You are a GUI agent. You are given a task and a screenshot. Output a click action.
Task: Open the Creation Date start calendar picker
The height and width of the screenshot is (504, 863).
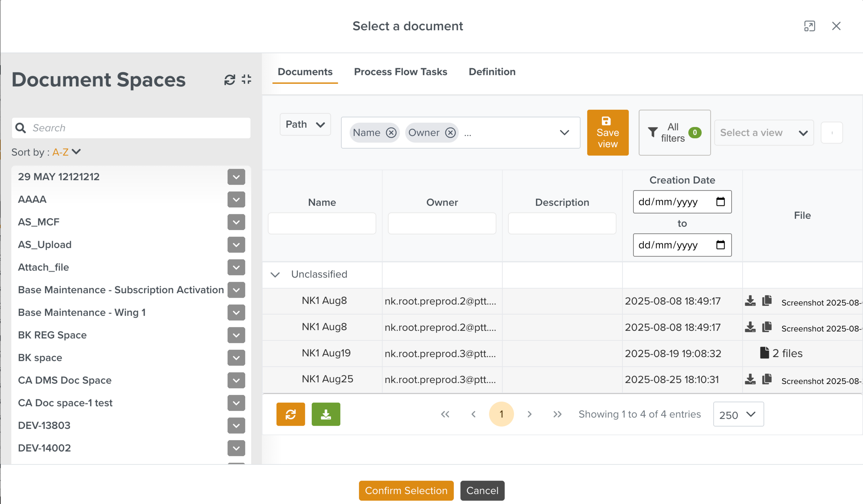pyautogui.click(x=720, y=202)
